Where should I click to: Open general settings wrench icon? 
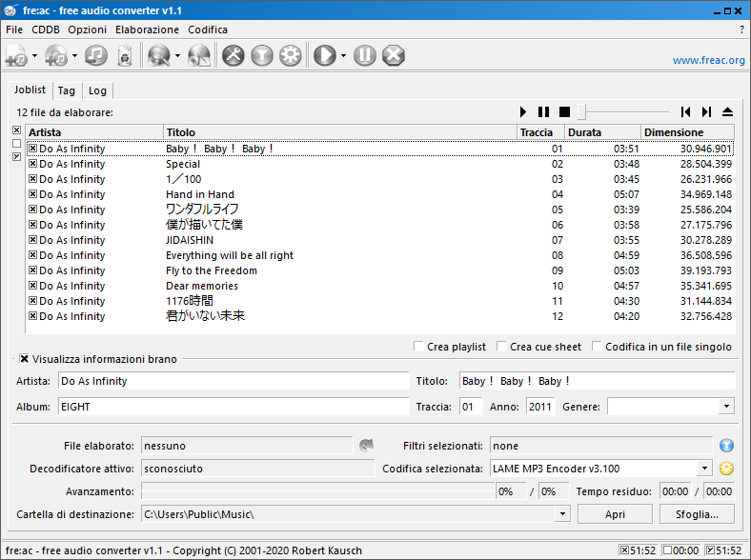point(233,56)
